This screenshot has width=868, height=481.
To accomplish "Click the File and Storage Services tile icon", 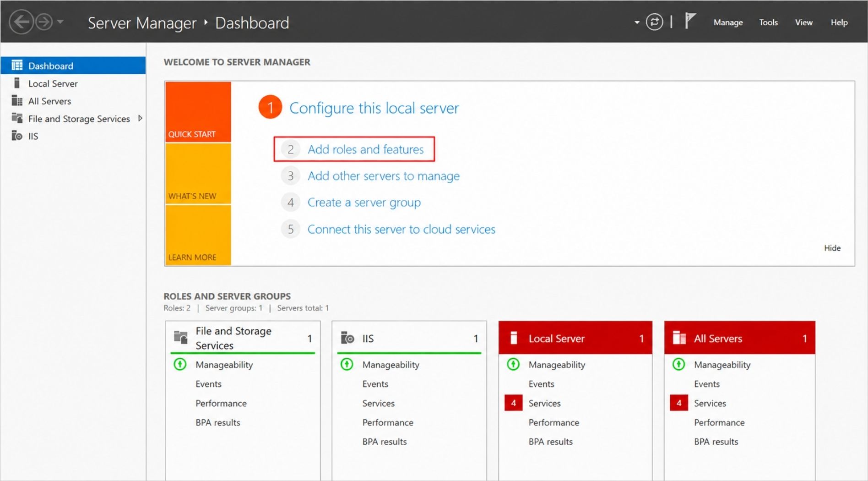I will (181, 338).
